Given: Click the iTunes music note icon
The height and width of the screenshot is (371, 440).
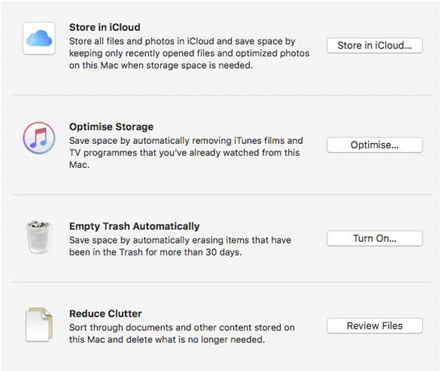Looking at the screenshot, I should tap(39, 138).
